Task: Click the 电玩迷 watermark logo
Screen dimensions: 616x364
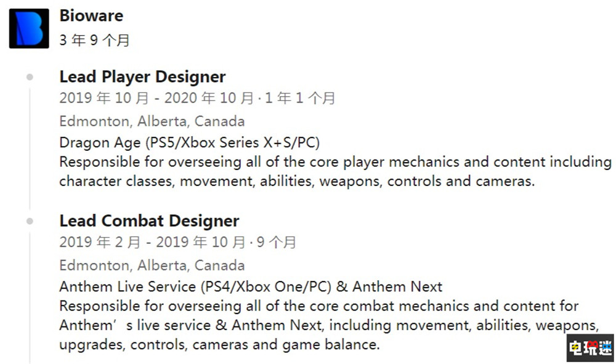Action: pos(589,347)
